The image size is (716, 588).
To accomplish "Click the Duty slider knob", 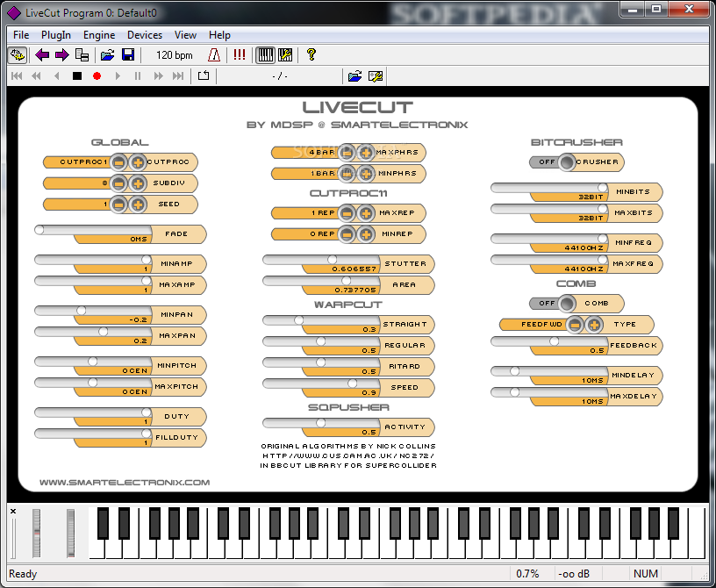I will coord(147,412).
